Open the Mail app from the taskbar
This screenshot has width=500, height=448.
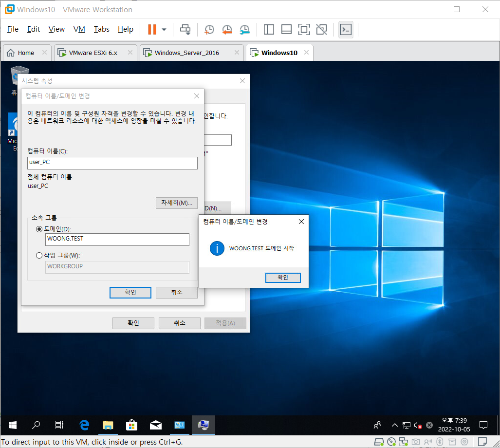click(x=156, y=425)
